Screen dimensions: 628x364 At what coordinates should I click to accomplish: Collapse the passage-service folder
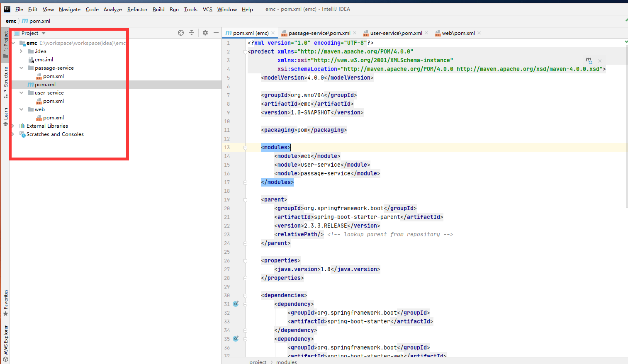pyautogui.click(x=21, y=68)
